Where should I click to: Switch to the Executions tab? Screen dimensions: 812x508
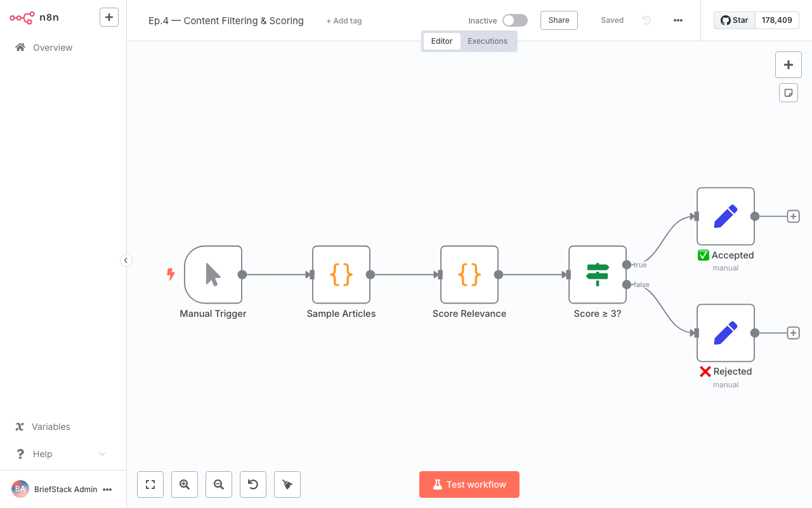tap(488, 41)
